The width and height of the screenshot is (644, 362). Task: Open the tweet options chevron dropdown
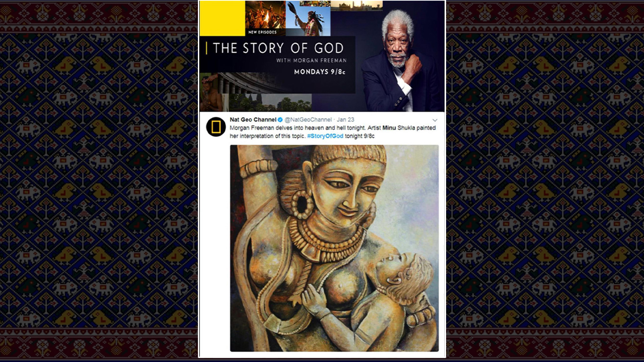(435, 120)
